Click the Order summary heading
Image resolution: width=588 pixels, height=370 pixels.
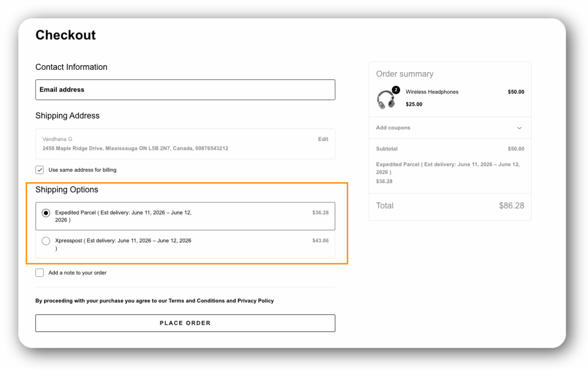(405, 74)
